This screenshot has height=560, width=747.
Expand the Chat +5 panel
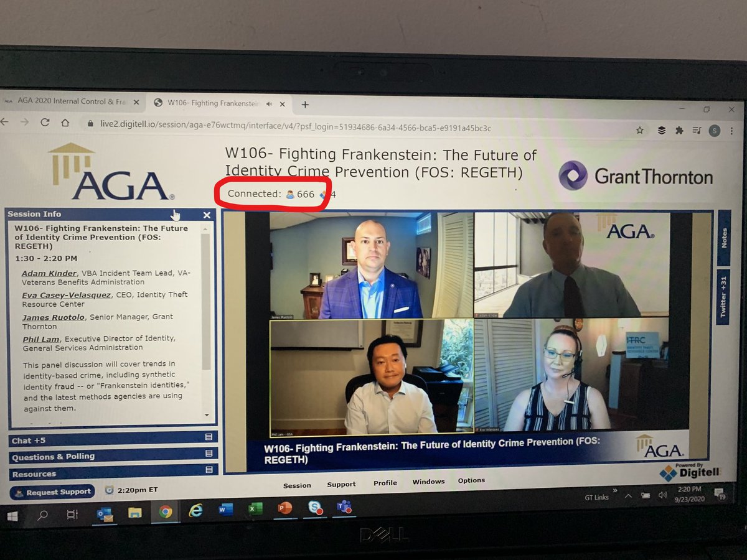[113, 439]
